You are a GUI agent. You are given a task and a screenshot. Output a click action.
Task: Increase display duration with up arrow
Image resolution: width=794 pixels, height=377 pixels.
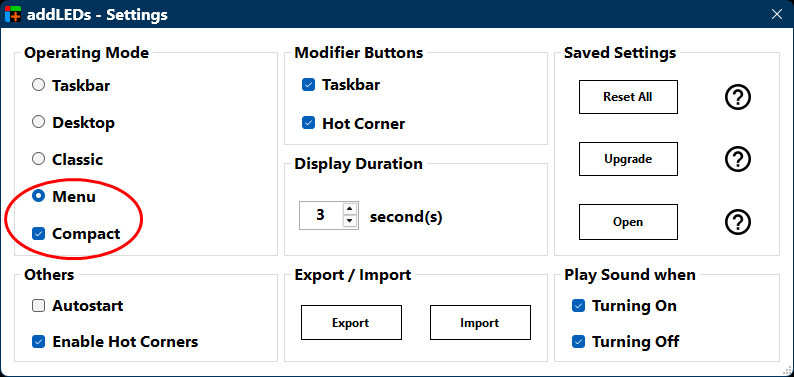[350, 209]
